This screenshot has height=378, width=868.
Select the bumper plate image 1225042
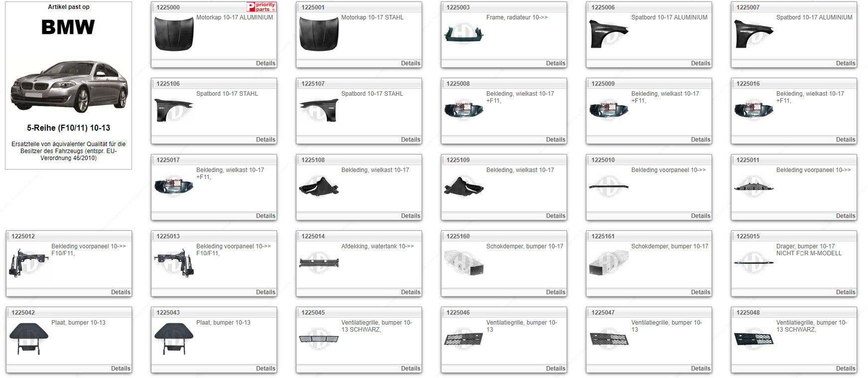pos(29,339)
